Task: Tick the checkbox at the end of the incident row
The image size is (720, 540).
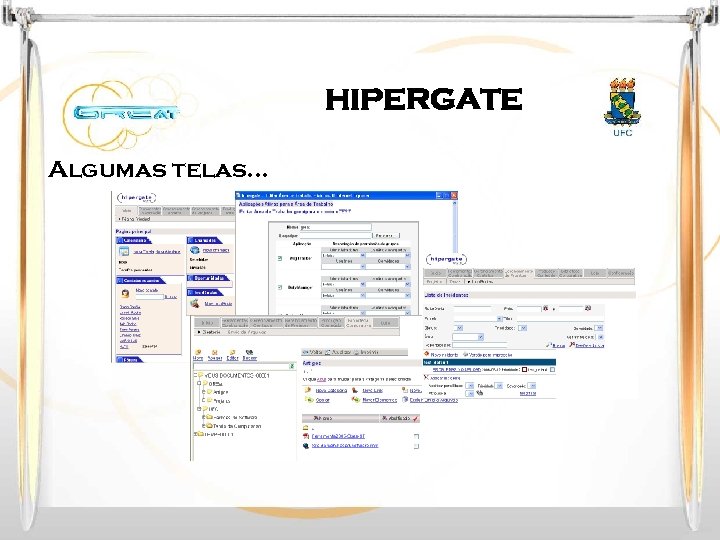Action: (x=552, y=369)
